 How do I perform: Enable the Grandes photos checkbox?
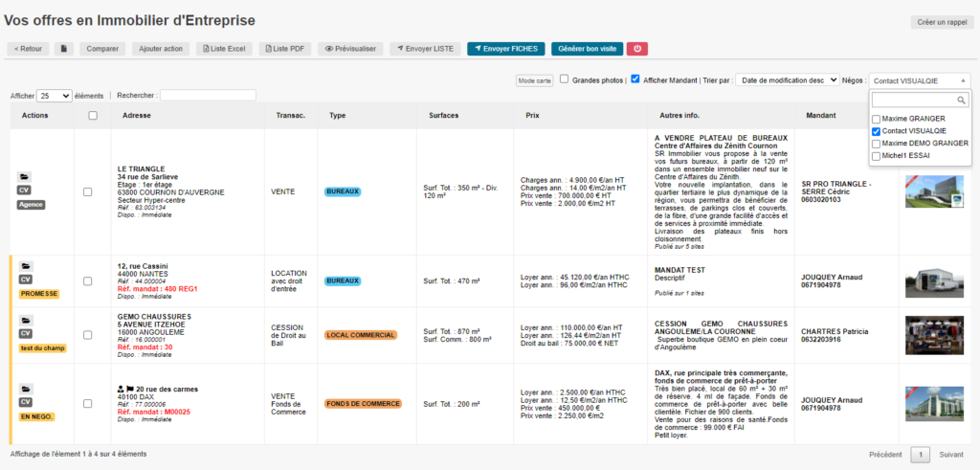click(x=565, y=79)
